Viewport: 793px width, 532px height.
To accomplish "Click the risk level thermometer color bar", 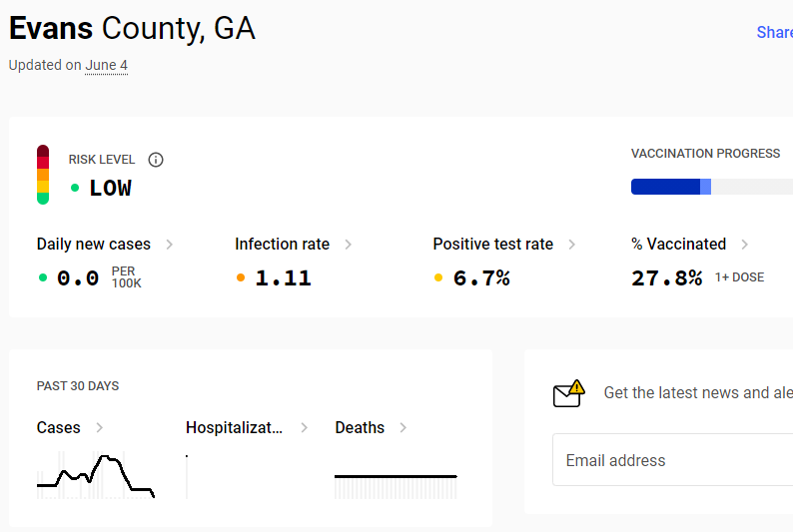I will (x=43, y=175).
